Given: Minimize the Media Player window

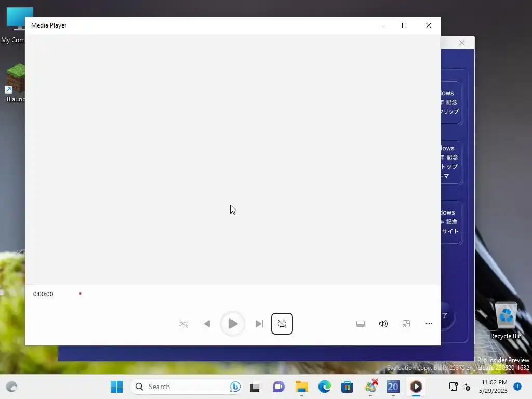Looking at the screenshot, I should (381, 25).
